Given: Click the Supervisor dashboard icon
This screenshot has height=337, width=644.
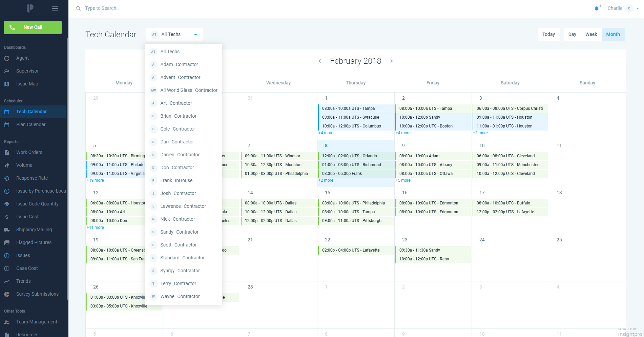Looking at the screenshot, I should (x=7, y=71).
